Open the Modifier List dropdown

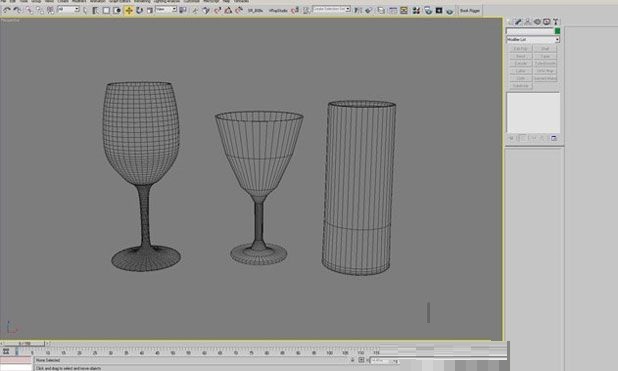coord(533,39)
